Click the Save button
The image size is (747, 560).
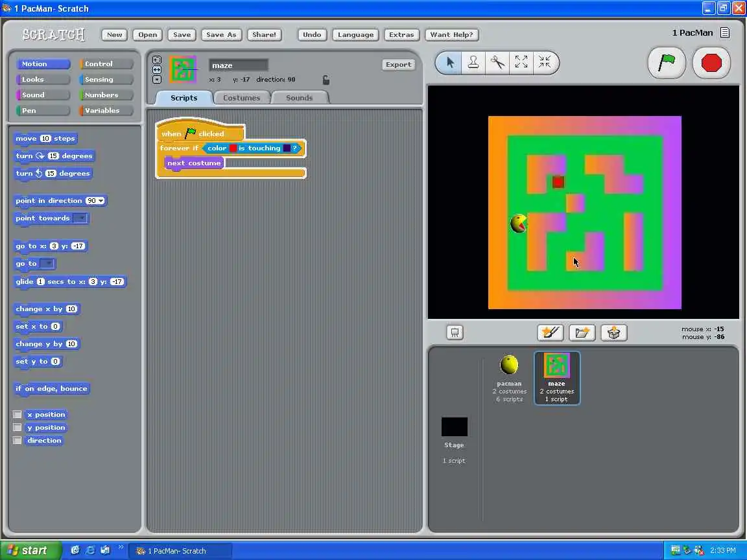tap(182, 35)
